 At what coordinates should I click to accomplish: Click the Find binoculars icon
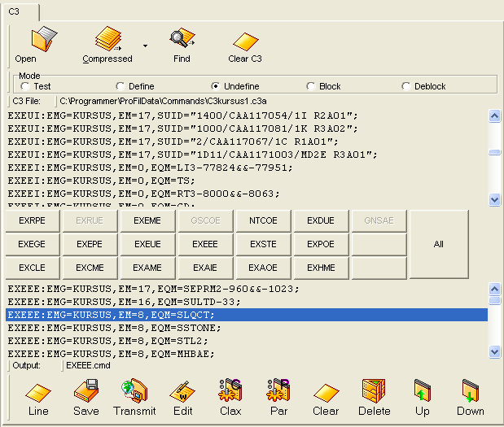pos(182,39)
